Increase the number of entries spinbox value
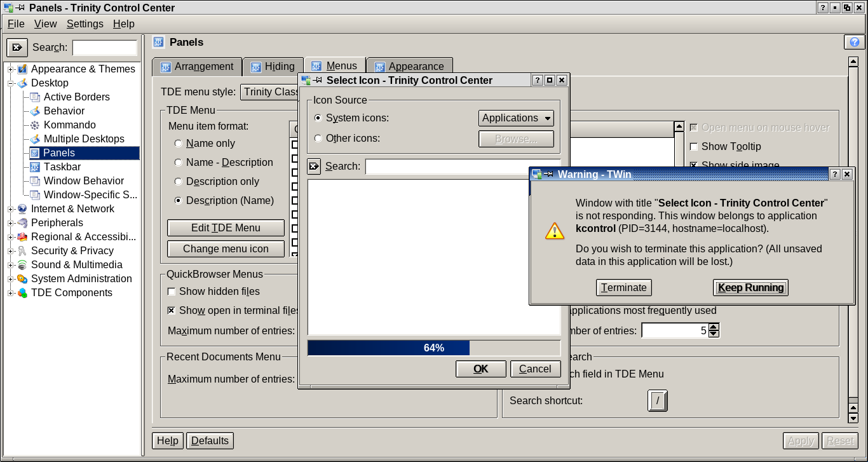 (x=714, y=327)
